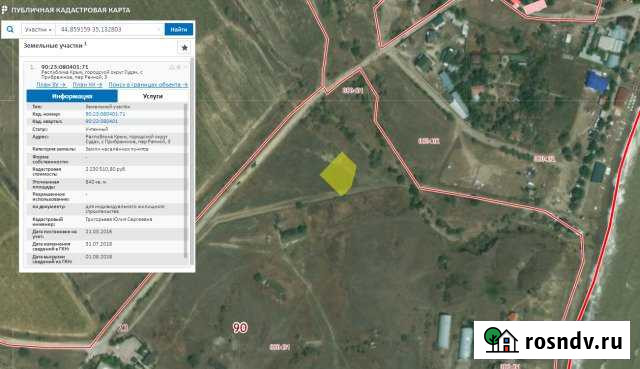Select the yellow highlighted land parcel
The height and width of the screenshot is (369, 640).
[x=339, y=174]
